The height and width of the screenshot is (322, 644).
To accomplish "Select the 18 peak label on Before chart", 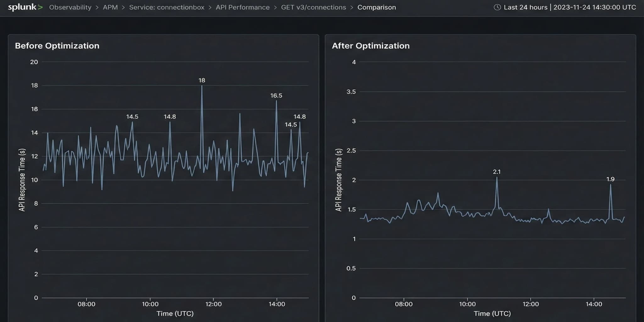I will point(202,80).
